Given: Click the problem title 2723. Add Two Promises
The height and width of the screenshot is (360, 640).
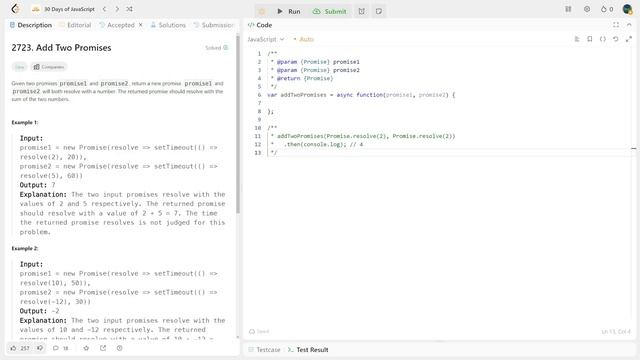Looking at the screenshot, I should click(61, 48).
